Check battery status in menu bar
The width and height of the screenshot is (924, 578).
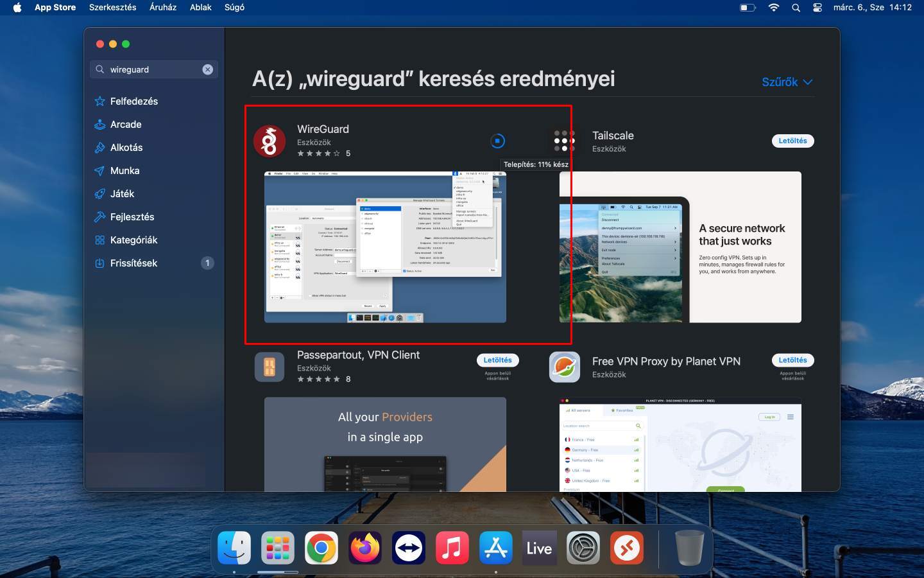748,8
